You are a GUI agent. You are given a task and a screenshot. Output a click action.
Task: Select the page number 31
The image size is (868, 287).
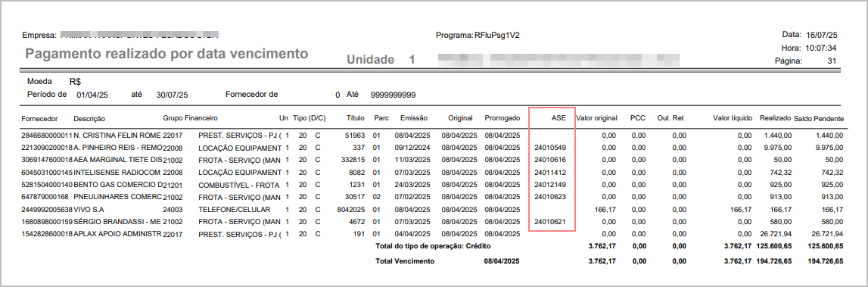click(832, 61)
